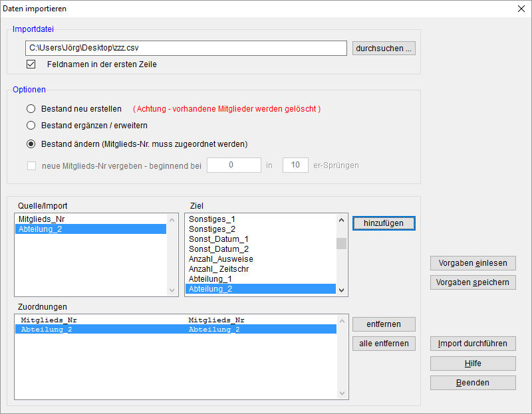Viewport: 532px width, 414px height.
Task: Start import with 'Import durchführen'
Action: click(473, 344)
